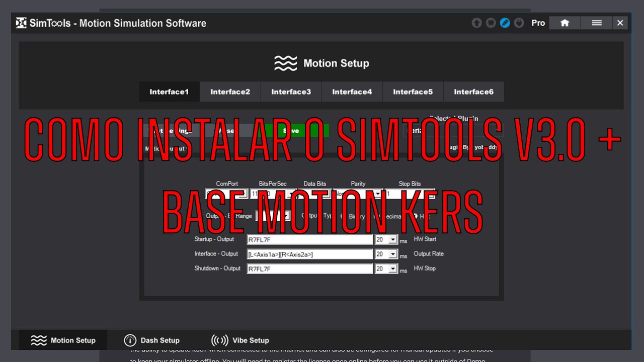This screenshot has height=362, width=644.
Task: Expand the Startup Output ms dropdown
Action: click(393, 240)
